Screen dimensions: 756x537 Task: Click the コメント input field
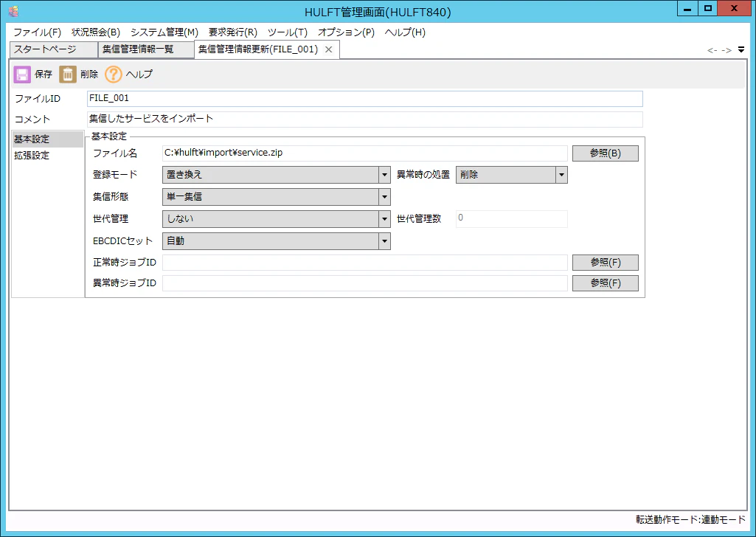[365, 119]
